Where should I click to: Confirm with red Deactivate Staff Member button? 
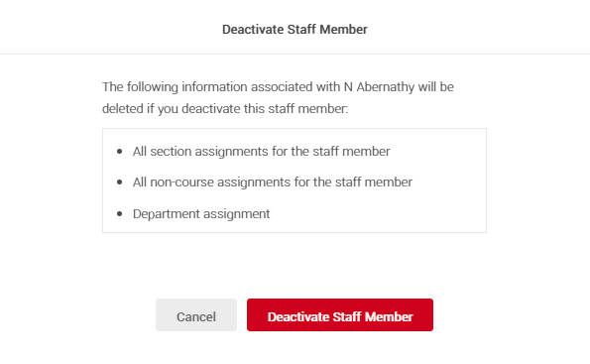[340, 315]
